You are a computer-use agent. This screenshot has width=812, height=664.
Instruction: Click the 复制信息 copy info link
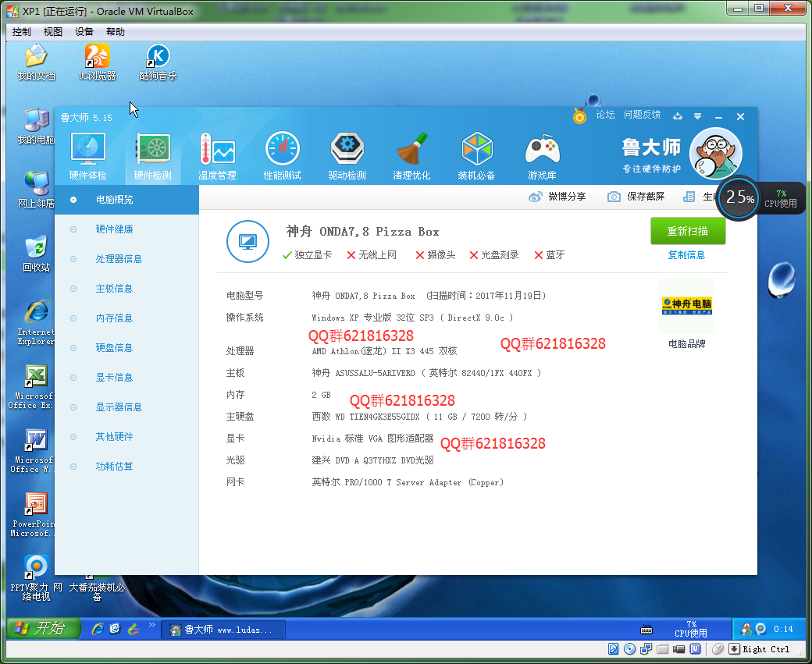686,254
